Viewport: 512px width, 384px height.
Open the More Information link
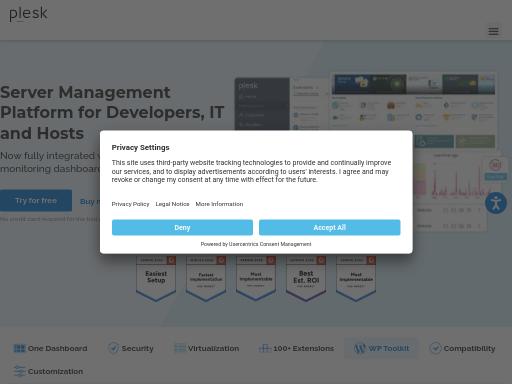click(219, 204)
